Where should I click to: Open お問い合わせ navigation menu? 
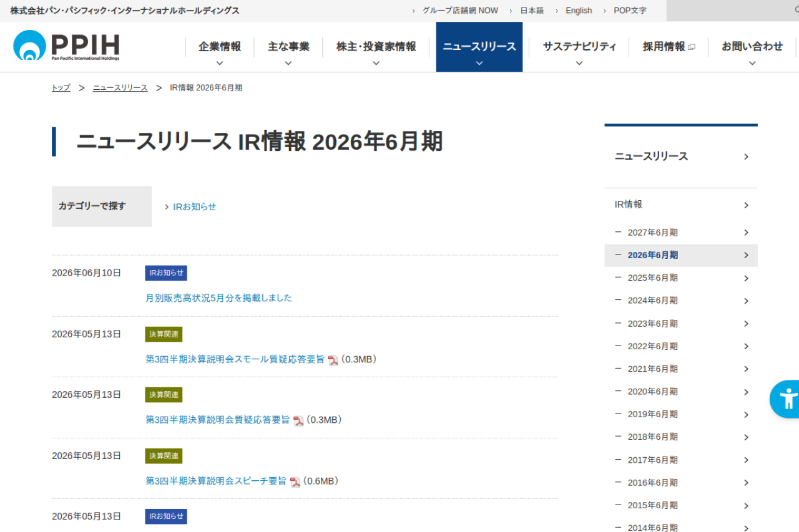point(752,47)
